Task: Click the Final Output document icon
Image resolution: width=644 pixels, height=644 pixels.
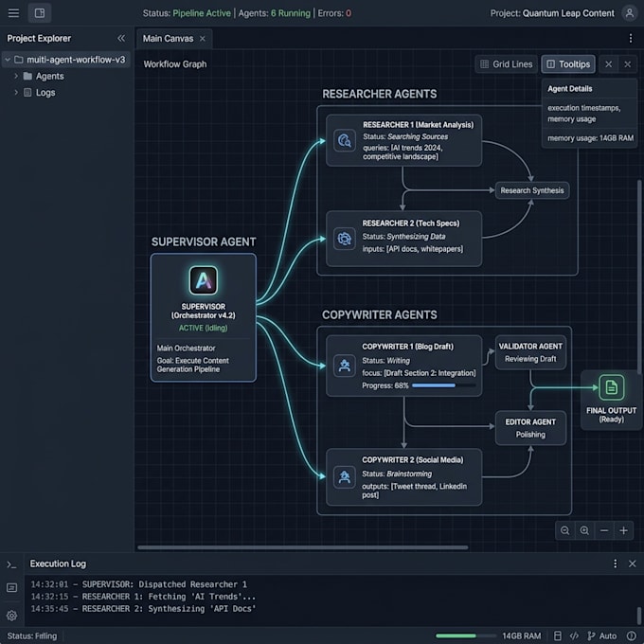Action: (611, 387)
